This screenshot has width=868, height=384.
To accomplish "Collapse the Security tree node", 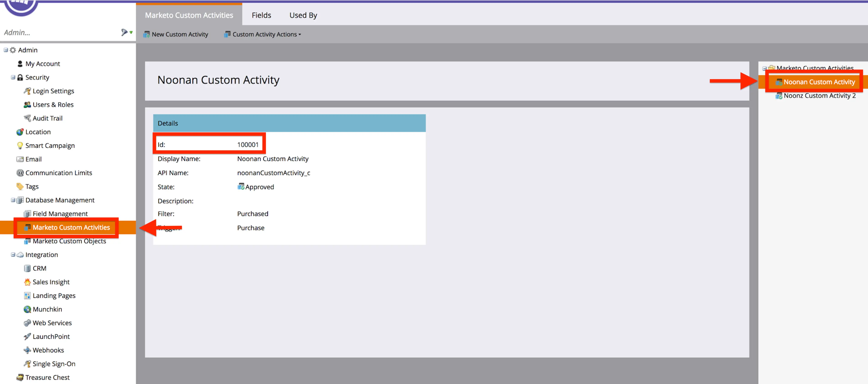I will coord(13,77).
